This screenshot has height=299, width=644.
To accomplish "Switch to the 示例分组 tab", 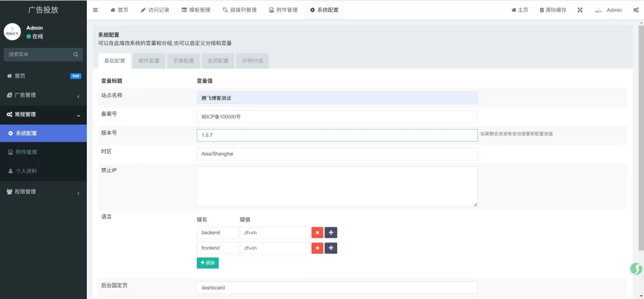I will point(253,61).
